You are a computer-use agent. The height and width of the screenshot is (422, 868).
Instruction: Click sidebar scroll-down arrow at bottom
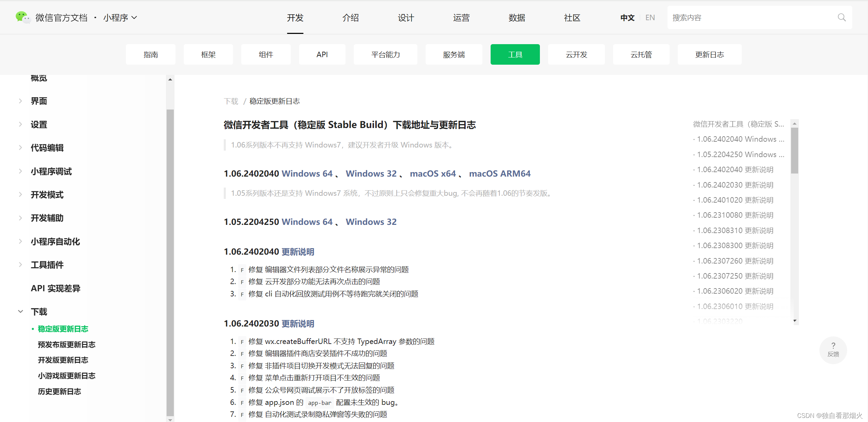pyautogui.click(x=170, y=419)
